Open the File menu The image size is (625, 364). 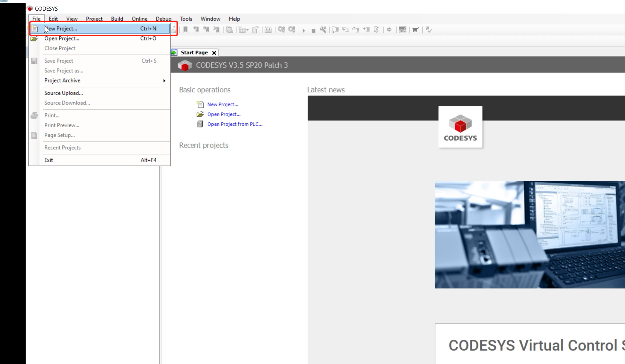36,19
